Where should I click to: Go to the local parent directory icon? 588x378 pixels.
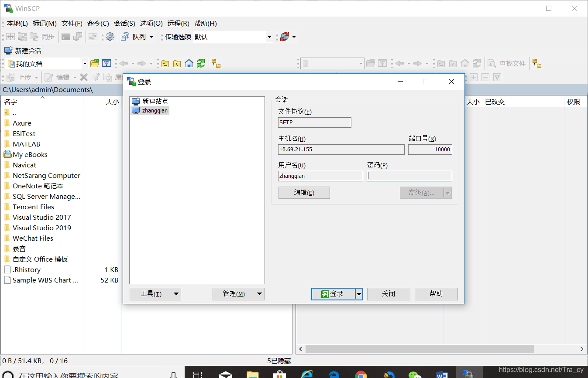165,64
